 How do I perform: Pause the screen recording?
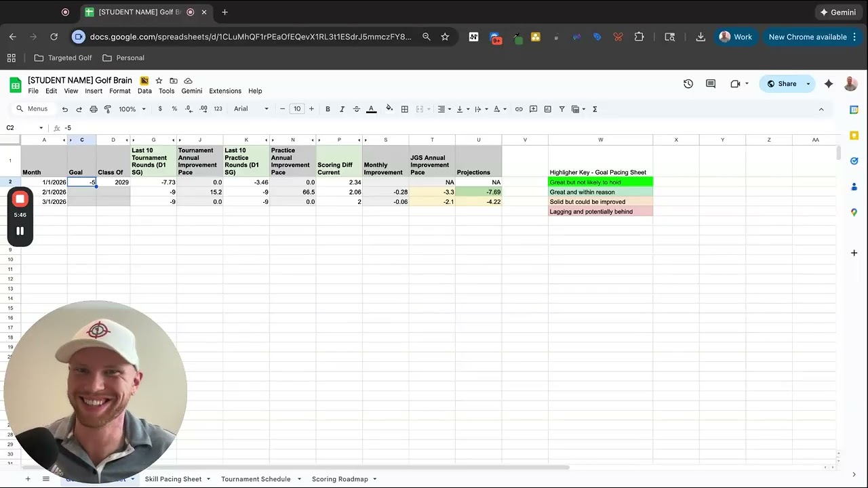(x=20, y=231)
